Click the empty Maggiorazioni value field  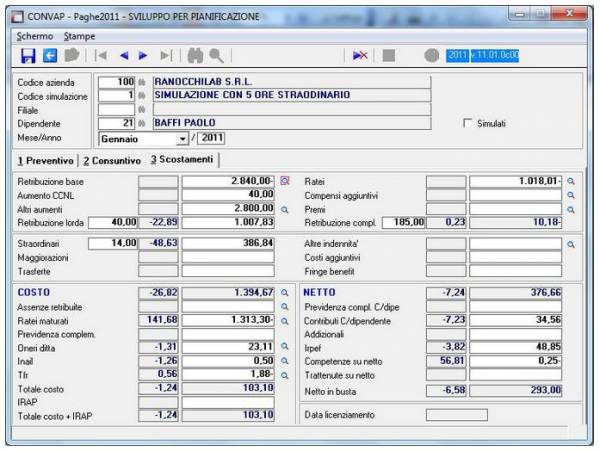point(228,257)
